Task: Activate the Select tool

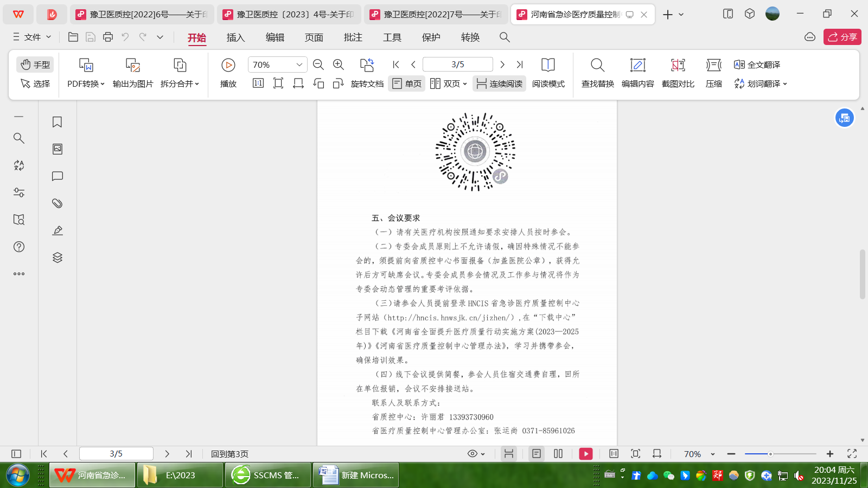Action: tap(35, 84)
